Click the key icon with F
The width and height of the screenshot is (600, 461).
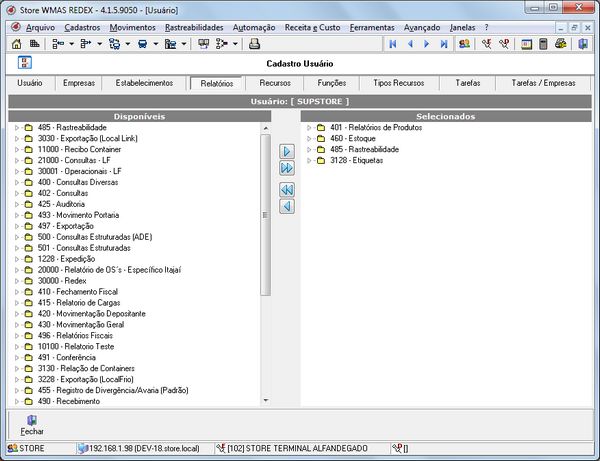click(486, 44)
